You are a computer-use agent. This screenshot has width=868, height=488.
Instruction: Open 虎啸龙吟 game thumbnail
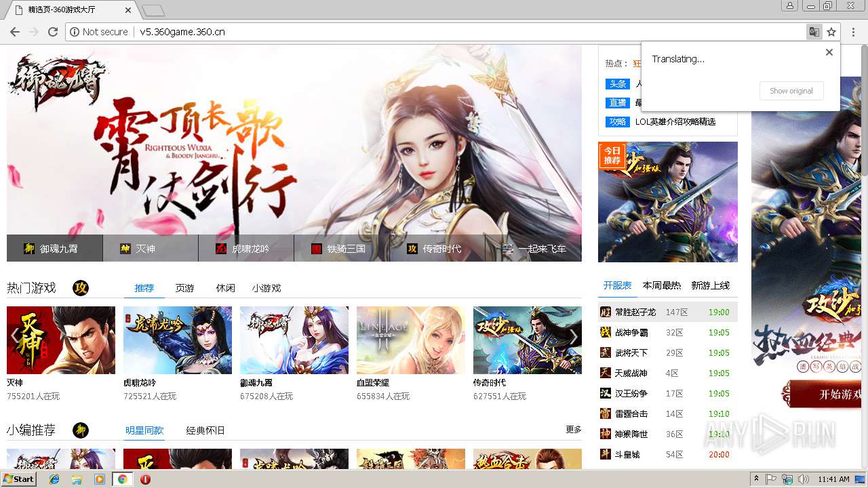[x=178, y=340]
